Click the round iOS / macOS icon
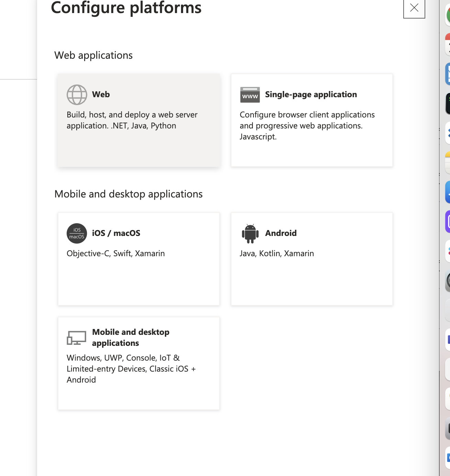This screenshot has height=476, width=450. (x=77, y=233)
